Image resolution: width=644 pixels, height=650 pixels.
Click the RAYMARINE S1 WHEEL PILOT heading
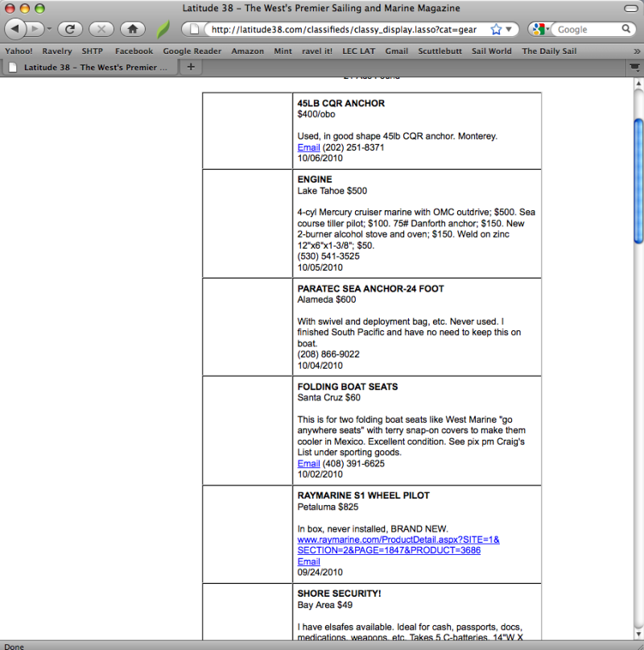[363, 496]
